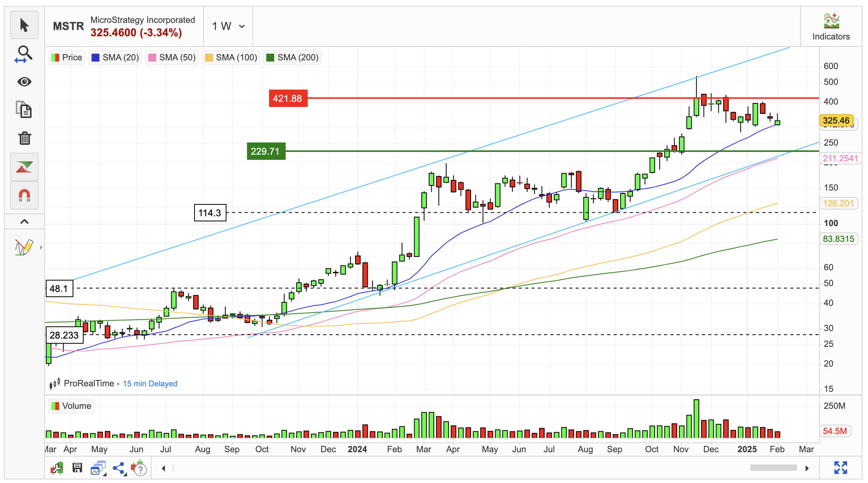Screen dimensions: 868x483
Task: Click the pink 211.2541 SMA value tag
Action: coord(840,158)
